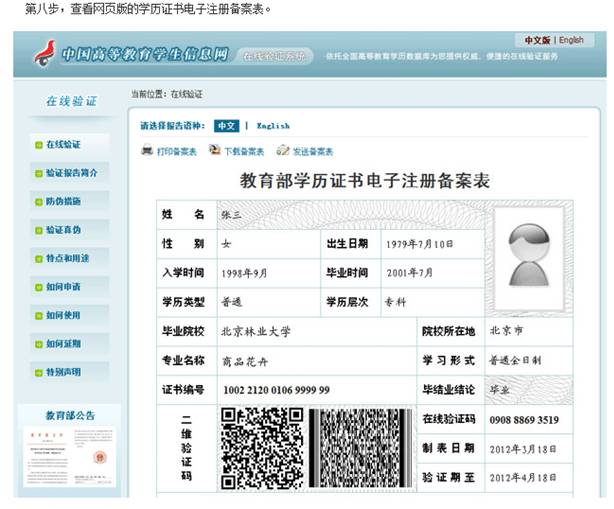Click the 在线验证 sidebar heading
This screenshot has height=509, width=614.
point(71,101)
